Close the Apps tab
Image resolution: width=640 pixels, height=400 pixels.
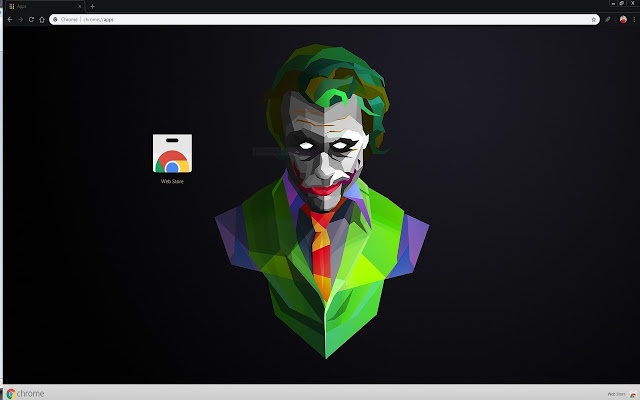(x=79, y=6)
